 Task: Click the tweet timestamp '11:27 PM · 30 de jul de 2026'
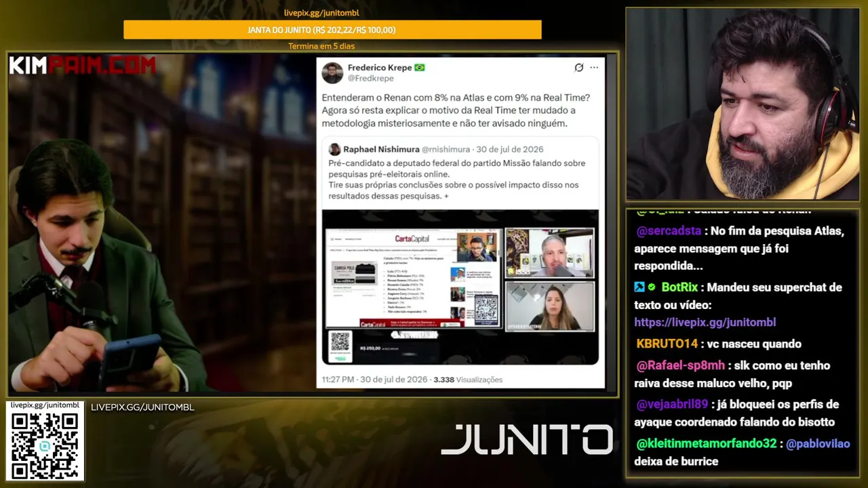(x=374, y=380)
